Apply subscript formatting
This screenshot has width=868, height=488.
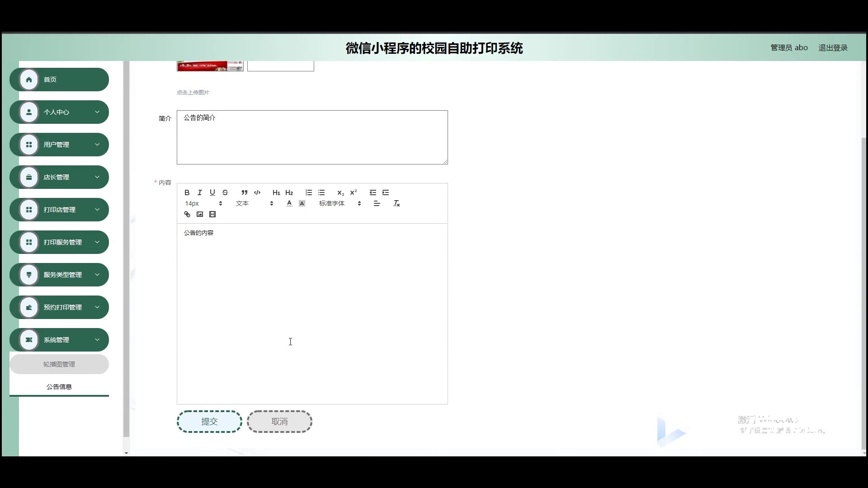click(x=341, y=192)
